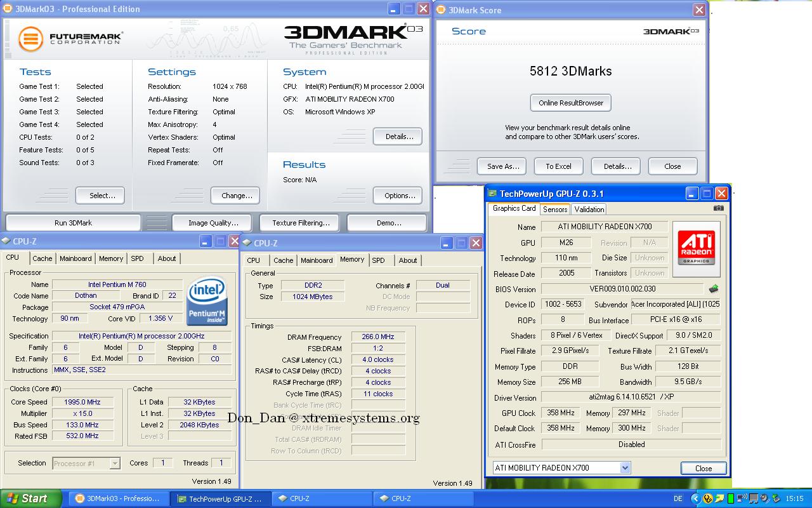Image resolution: width=812 pixels, height=508 pixels.
Task: Click the Run 3DMark button
Action: click(x=73, y=223)
